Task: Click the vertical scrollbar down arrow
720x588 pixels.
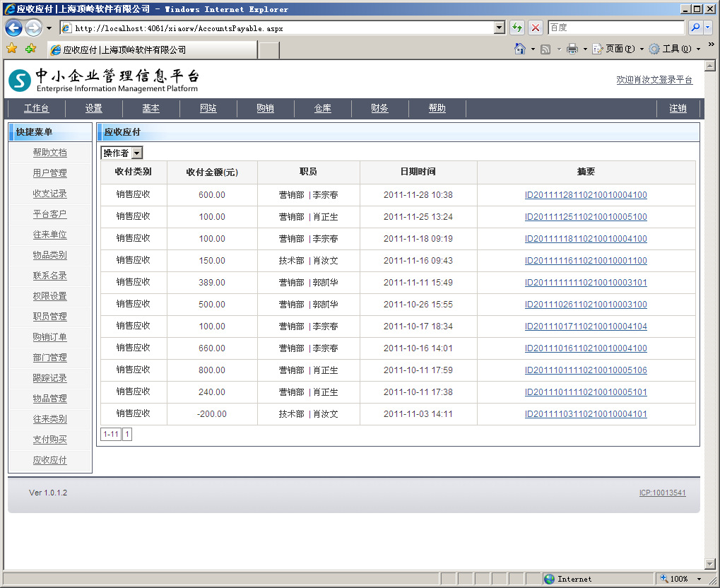Action: click(711, 563)
